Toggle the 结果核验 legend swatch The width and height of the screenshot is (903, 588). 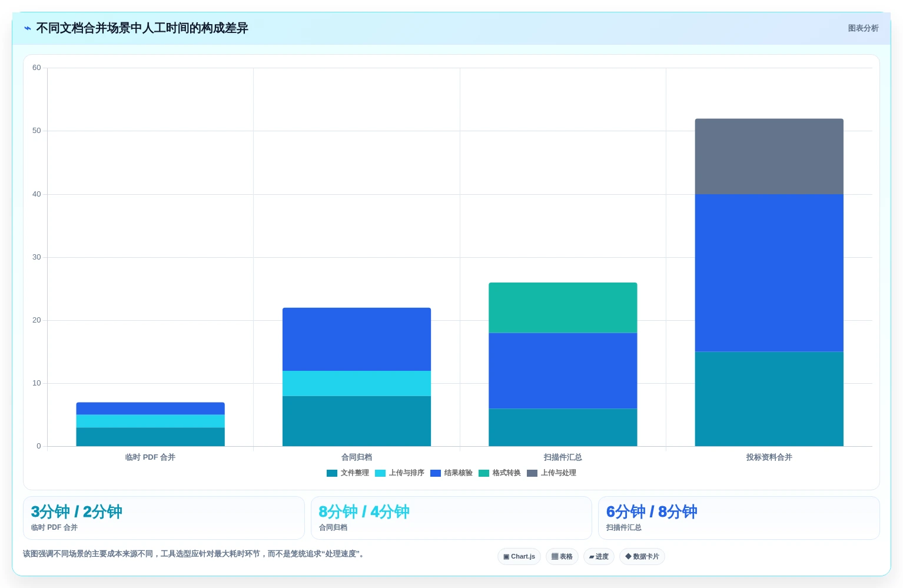(436, 473)
